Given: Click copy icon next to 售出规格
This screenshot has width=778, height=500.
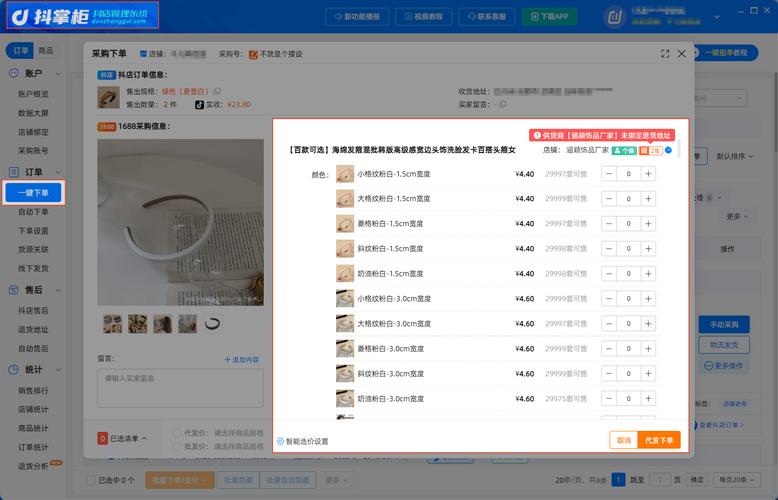Looking at the screenshot, I should [217, 91].
